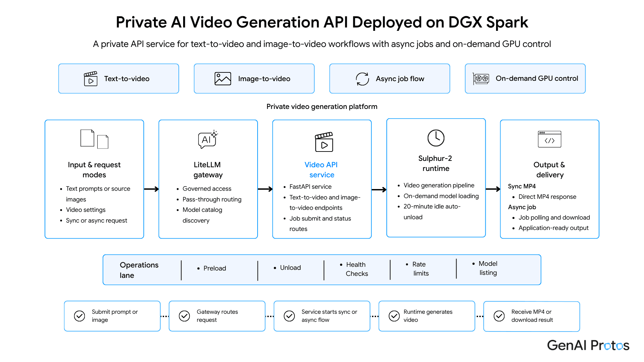Select Unload in the operations lane
This screenshot has width=644, height=362.
290,267
